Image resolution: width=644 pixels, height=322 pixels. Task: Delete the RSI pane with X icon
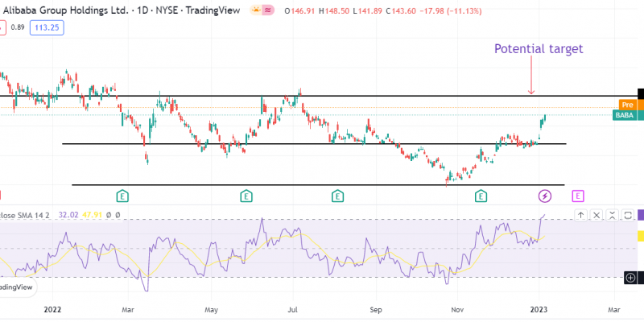(x=597, y=215)
